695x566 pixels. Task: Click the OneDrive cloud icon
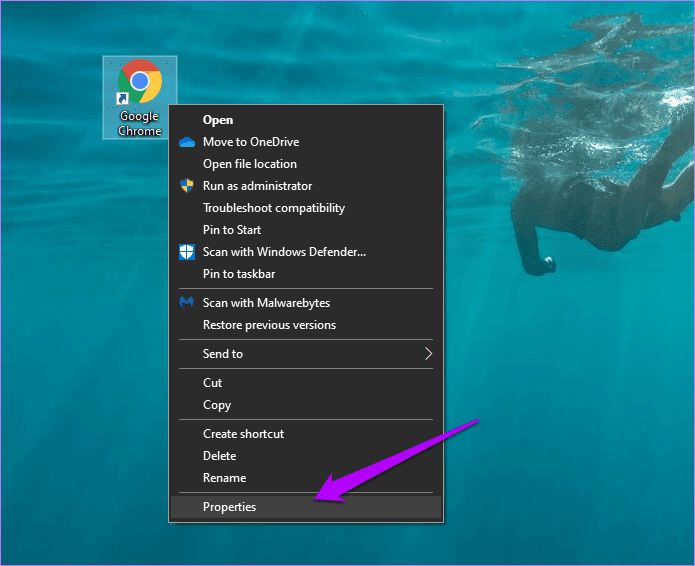(x=187, y=142)
